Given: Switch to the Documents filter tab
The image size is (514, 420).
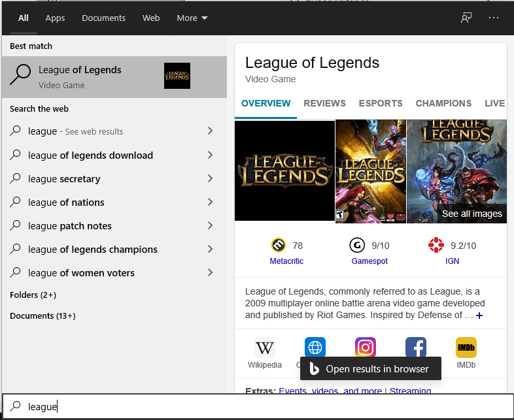Looking at the screenshot, I should click(103, 18).
